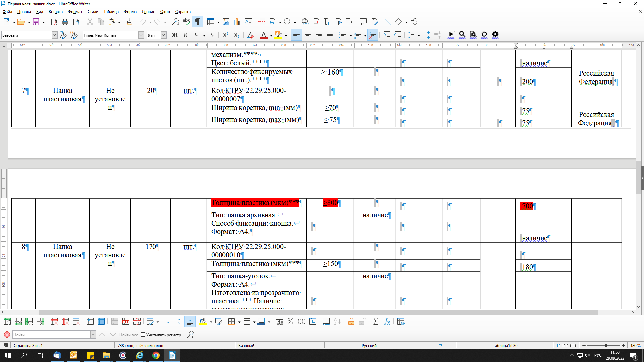
Task: Open the Таблица menu
Action: point(111,12)
